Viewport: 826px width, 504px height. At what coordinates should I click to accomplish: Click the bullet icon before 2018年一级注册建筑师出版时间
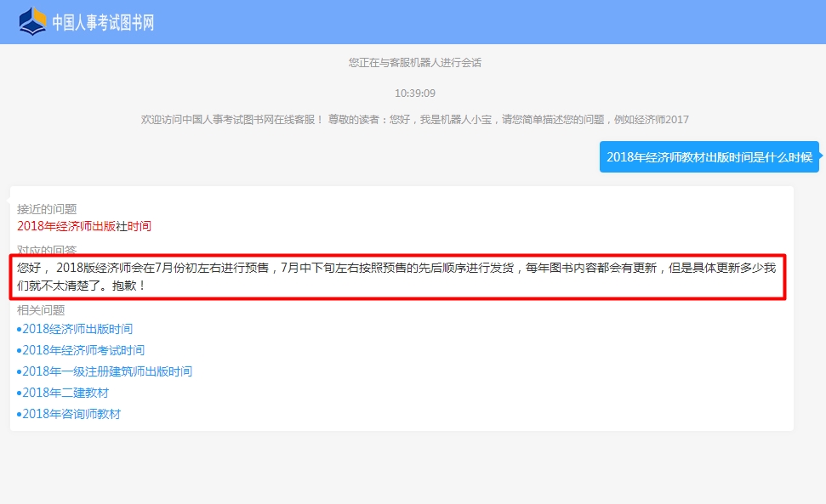click(x=17, y=371)
